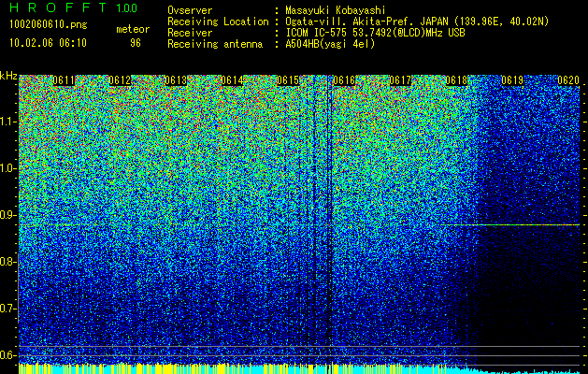Click the 0619 time marker

(x=512, y=80)
